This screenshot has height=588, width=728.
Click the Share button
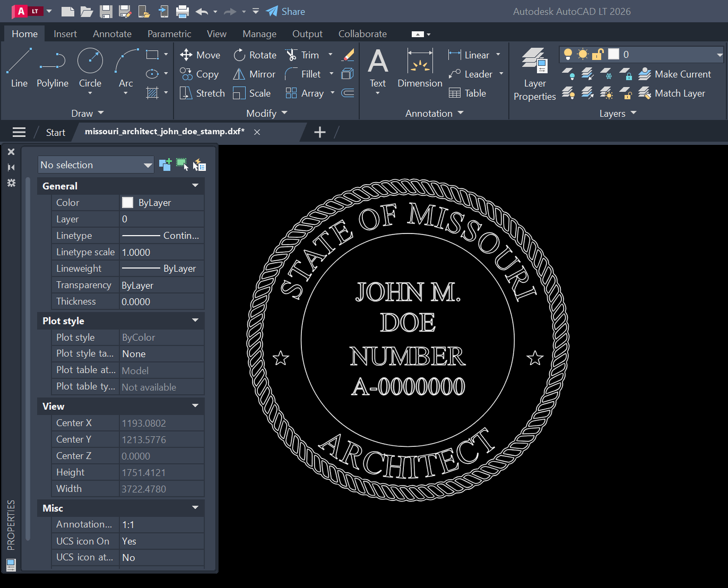pyautogui.click(x=285, y=11)
